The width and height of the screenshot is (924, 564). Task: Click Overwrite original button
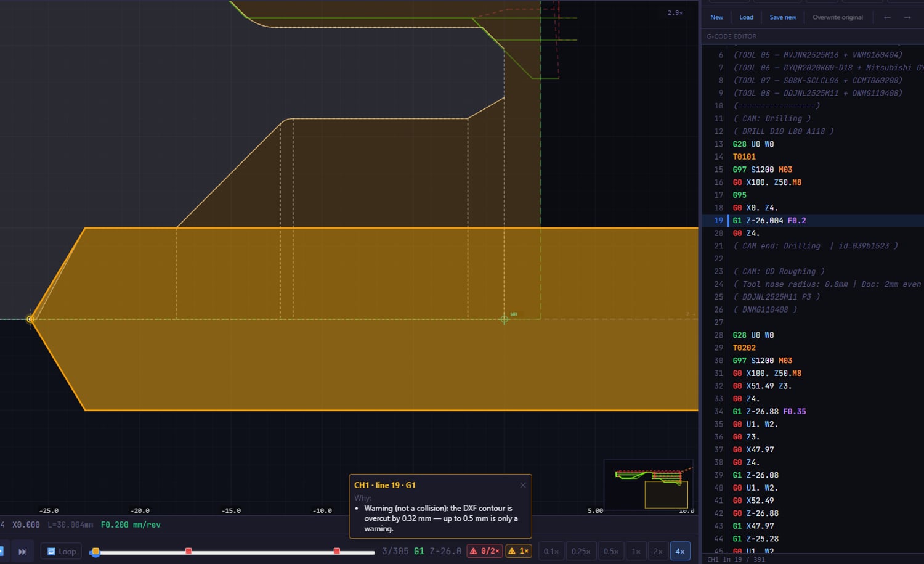[838, 17]
